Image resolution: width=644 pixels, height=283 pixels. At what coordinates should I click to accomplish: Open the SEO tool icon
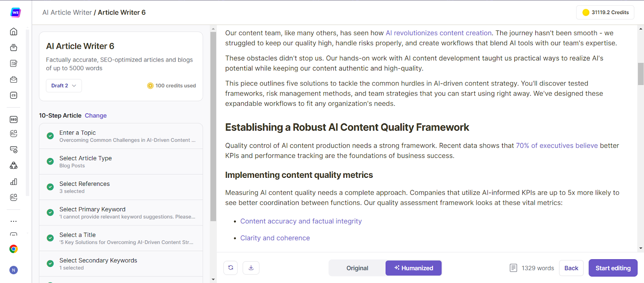click(x=14, y=119)
